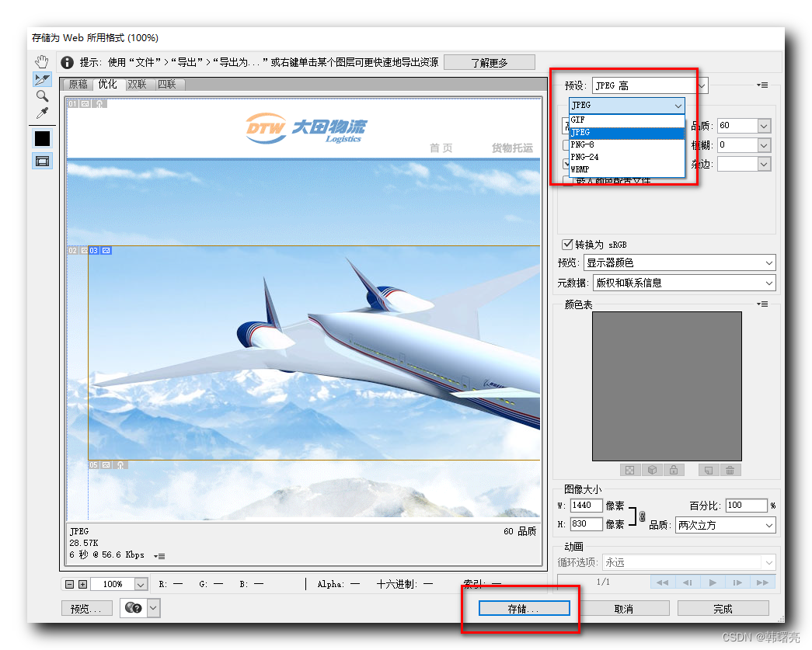The height and width of the screenshot is (650, 812).
Task: Open the zoom level 100% dropdown
Action: point(141,584)
